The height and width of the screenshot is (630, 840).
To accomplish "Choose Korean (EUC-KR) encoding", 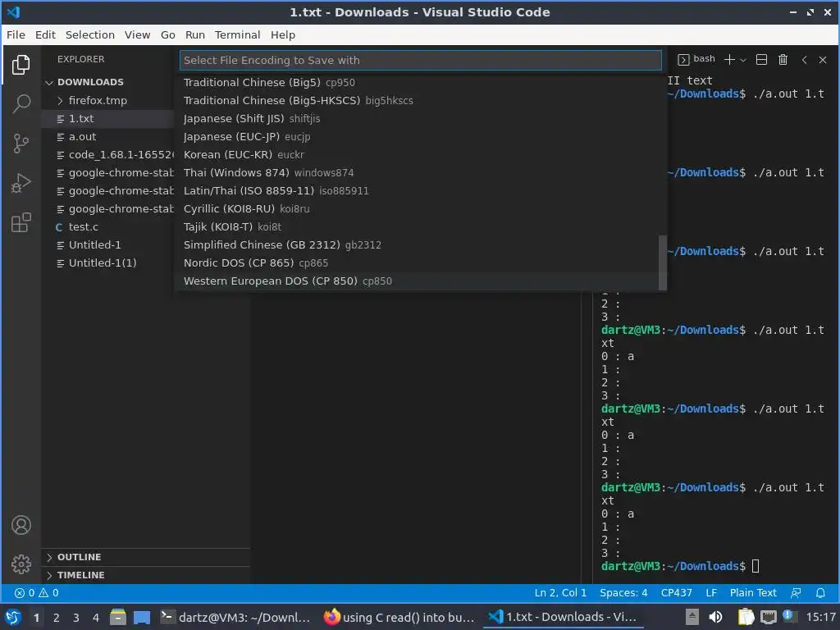I will tap(417, 155).
